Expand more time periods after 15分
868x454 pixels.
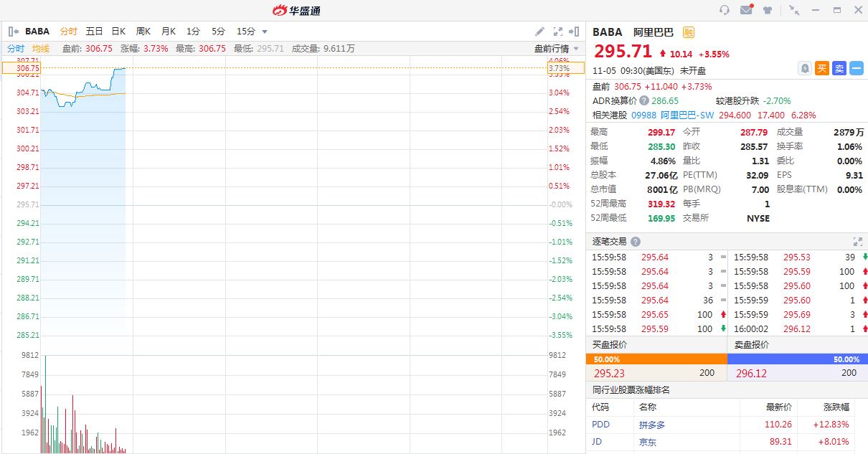(x=265, y=32)
